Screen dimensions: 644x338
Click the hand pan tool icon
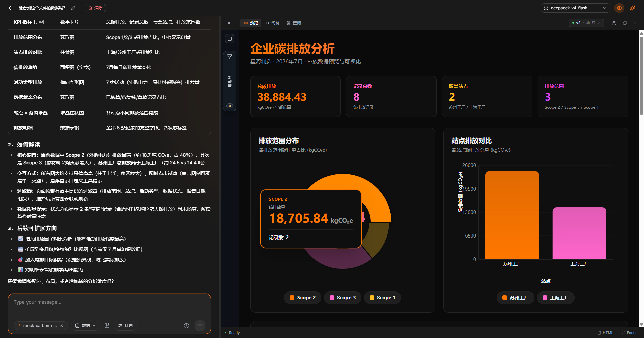click(614, 23)
